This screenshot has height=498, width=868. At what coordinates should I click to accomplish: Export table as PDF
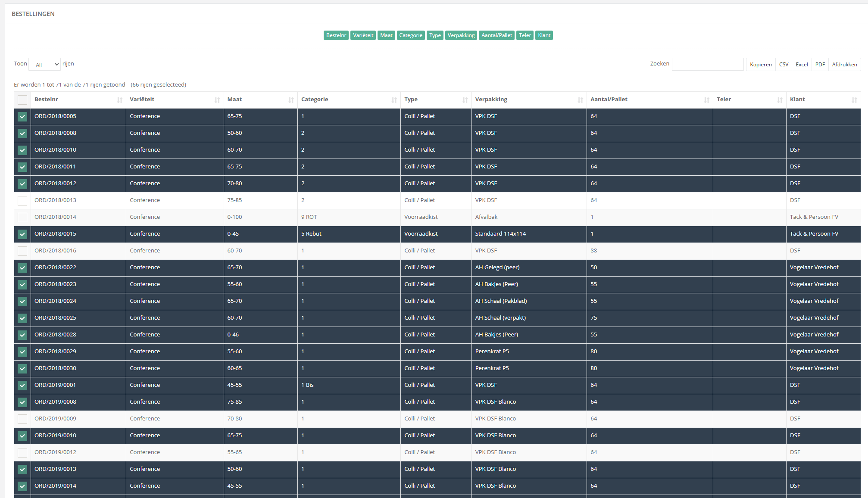click(x=820, y=64)
